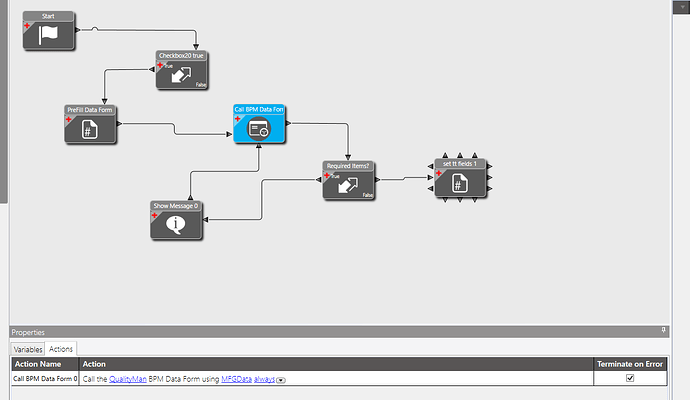Pin the Properties panel
This screenshot has width=690, height=400.
664,330
